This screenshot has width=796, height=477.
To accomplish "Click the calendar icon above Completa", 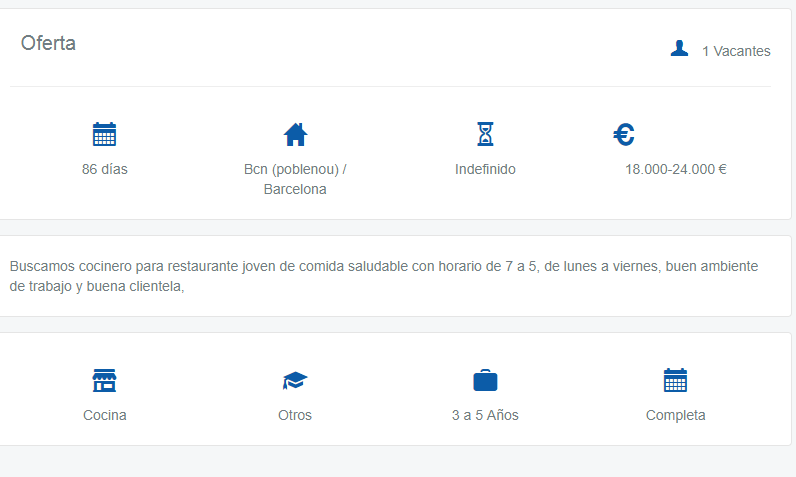I will coord(675,380).
